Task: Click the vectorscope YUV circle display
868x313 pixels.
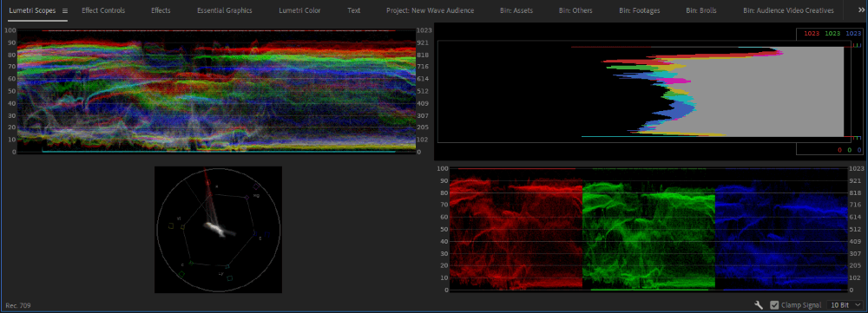Action: [218, 230]
